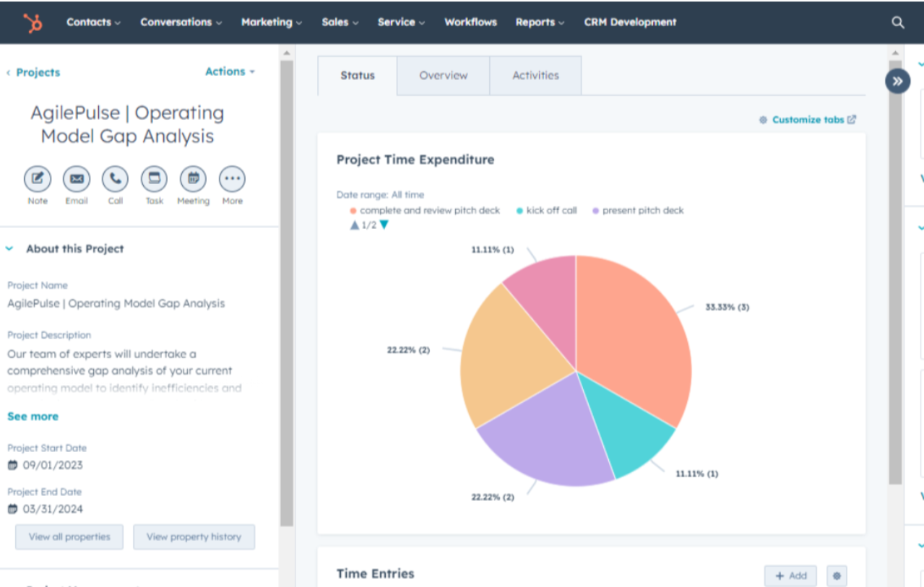This screenshot has width=924, height=587.
Task: Log a Call with phone icon
Action: click(116, 178)
